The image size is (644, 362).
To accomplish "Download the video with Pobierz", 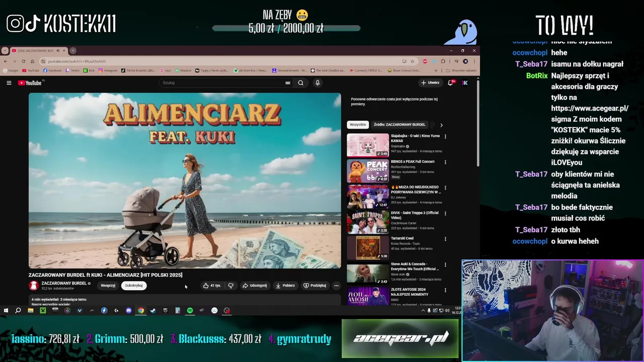I will tap(285, 286).
